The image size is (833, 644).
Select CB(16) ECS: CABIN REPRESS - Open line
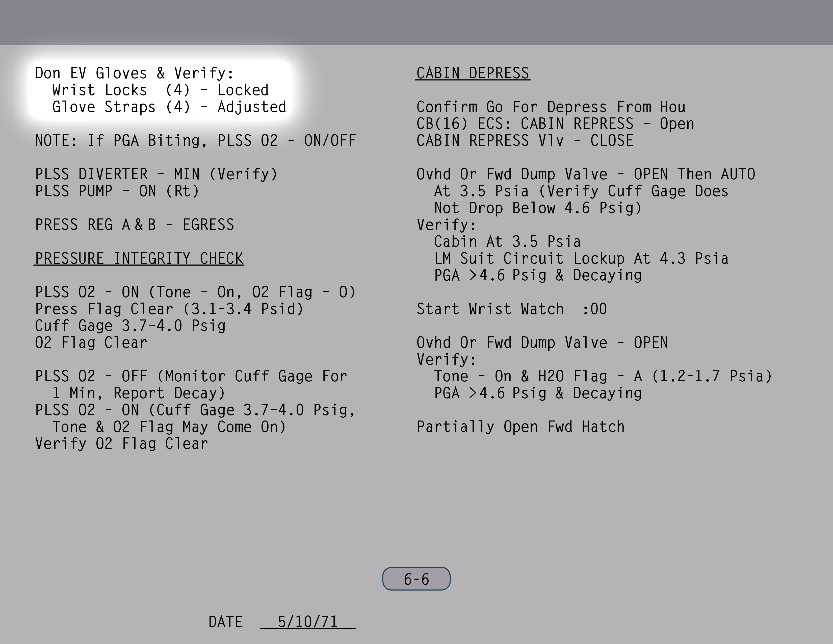(555, 124)
